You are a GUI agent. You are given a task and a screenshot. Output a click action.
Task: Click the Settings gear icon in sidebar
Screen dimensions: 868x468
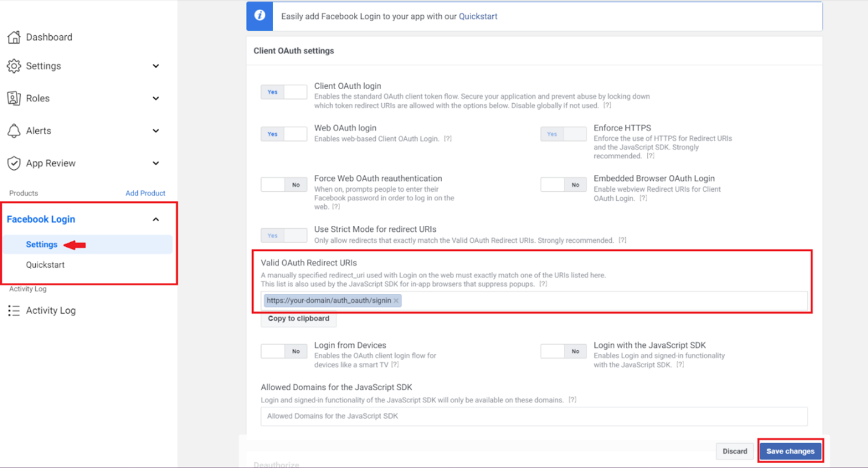[x=13, y=66]
